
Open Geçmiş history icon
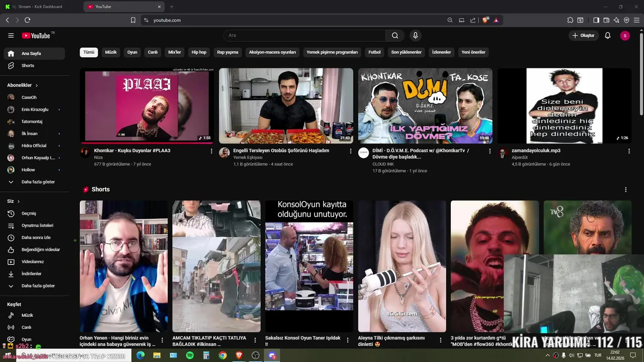(11, 213)
